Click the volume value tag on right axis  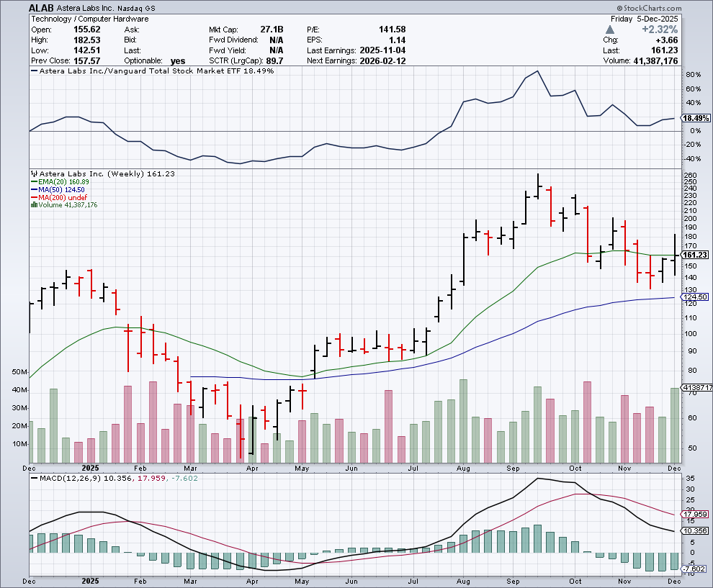coord(696,389)
